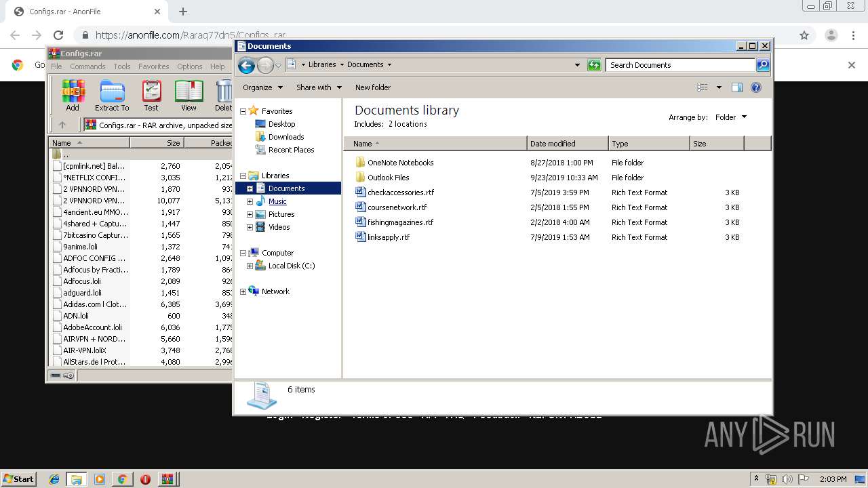Click the Action Center flag tray icon
868x488 pixels.
pos(803,479)
